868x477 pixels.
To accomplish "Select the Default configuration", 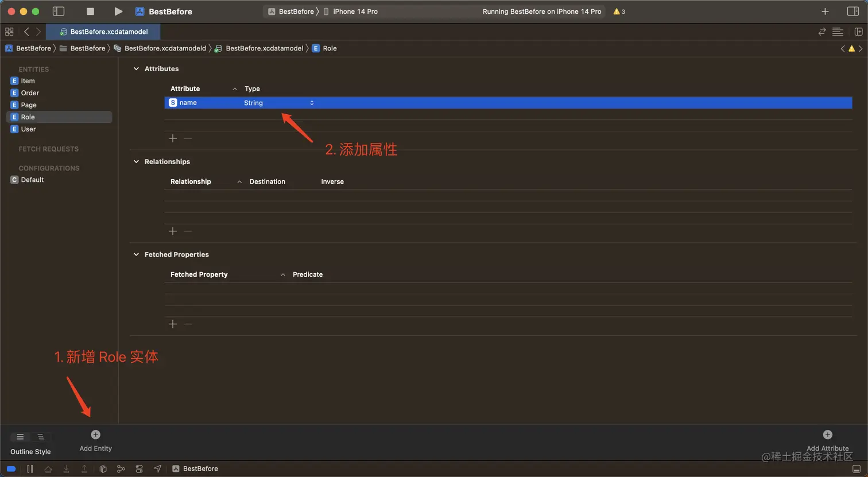I will pos(59,180).
